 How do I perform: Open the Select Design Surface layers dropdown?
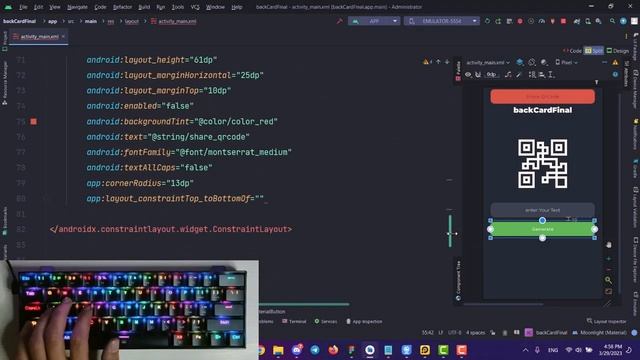pos(520,62)
